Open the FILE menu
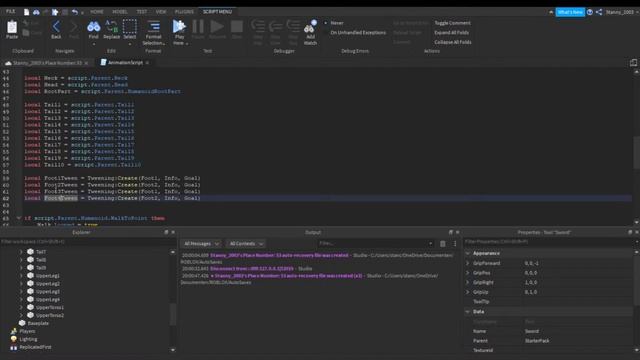The height and width of the screenshot is (360, 640). (11, 11)
